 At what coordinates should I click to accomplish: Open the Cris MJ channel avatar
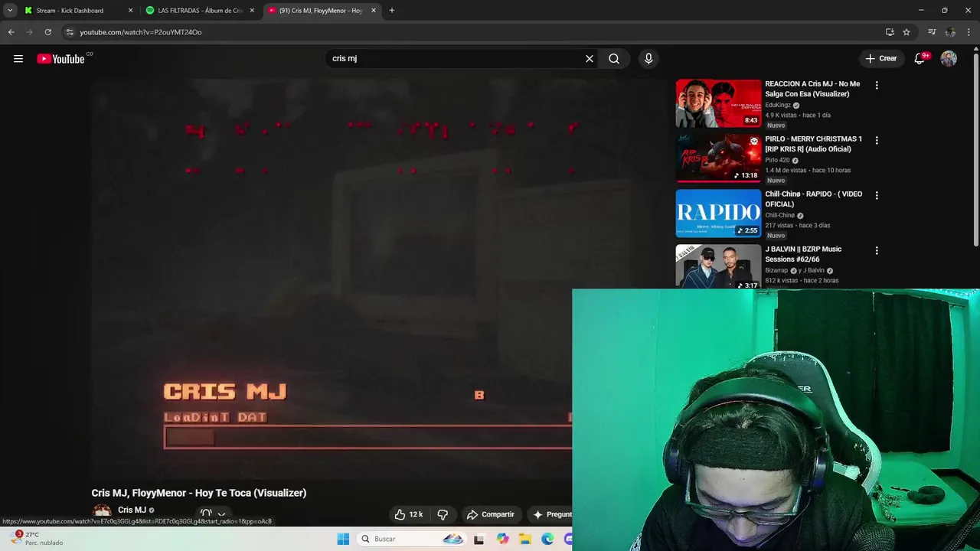tap(102, 510)
